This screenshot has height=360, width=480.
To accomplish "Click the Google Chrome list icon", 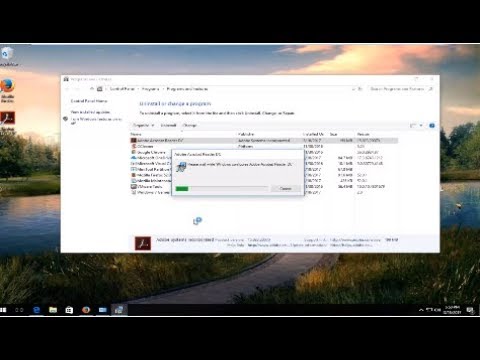I will [x=134, y=152].
